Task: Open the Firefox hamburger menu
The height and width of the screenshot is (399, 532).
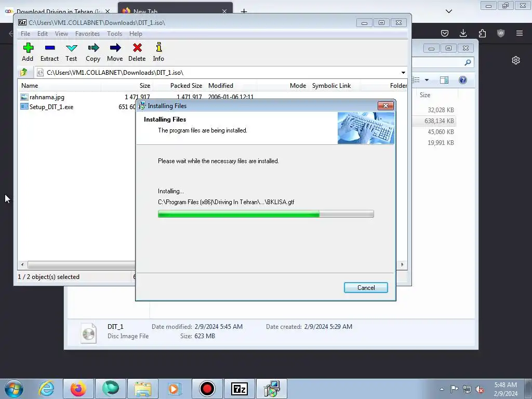Action: [520, 33]
